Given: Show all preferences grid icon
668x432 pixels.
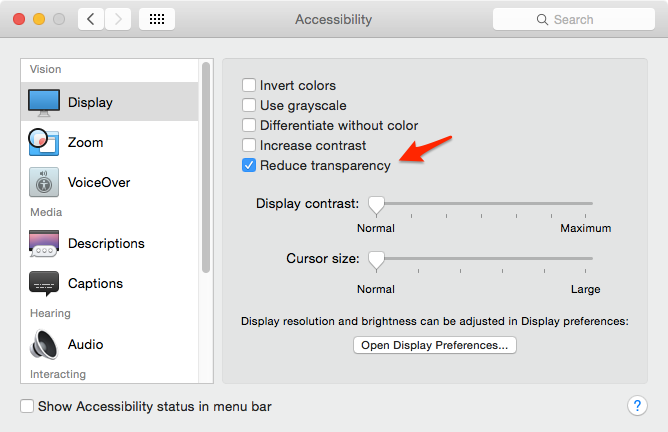Looking at the screenshot, I should click(157, 19).
